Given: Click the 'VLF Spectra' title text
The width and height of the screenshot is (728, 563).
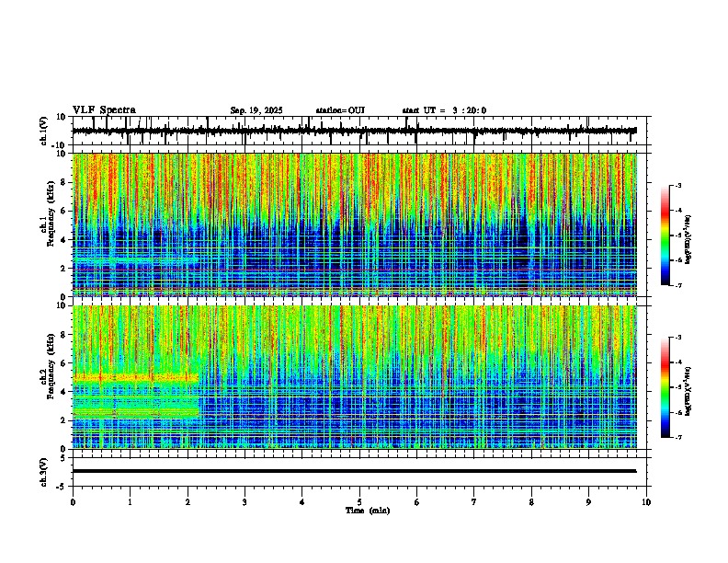Looking at the screenshot, I should (104, 110).
